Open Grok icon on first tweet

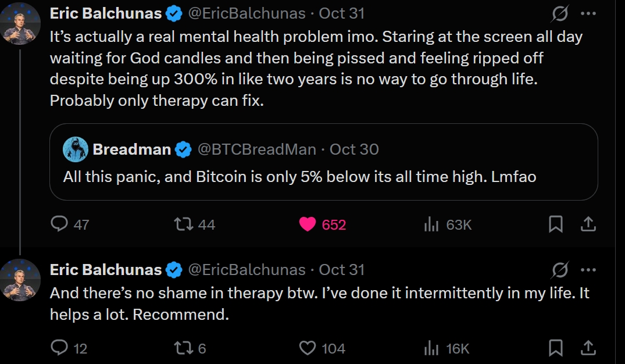pos(560,13)
